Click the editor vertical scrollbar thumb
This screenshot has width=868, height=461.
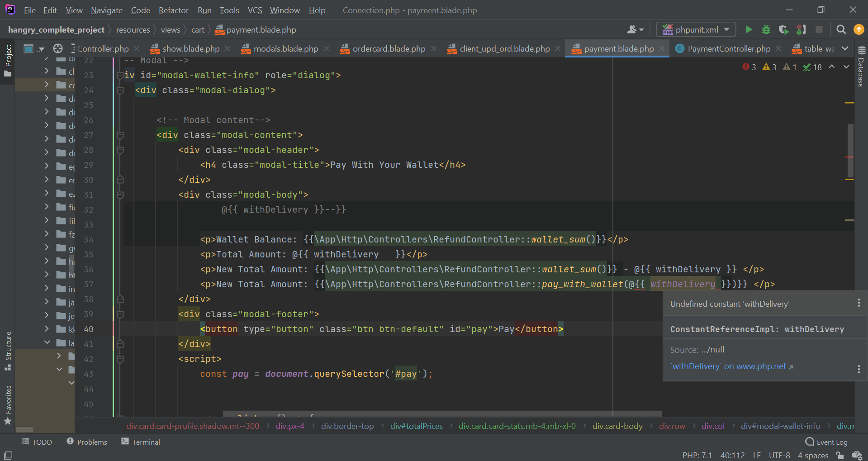point(850,150)
